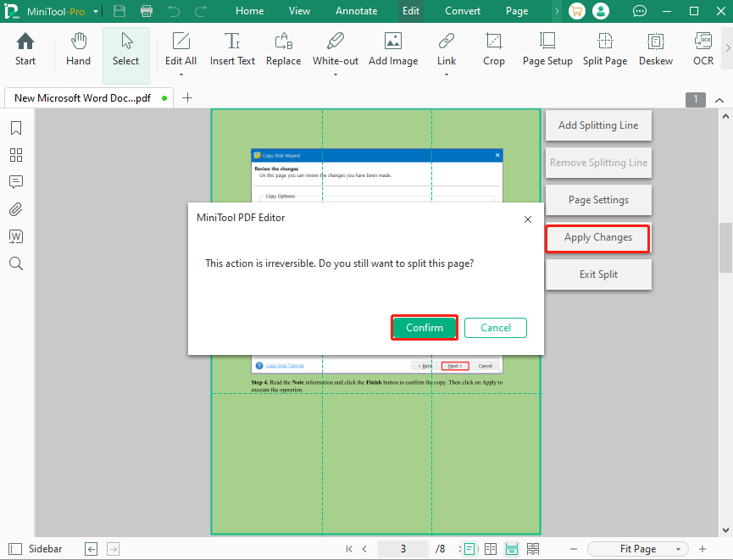The width and height of the screenshot is (733, 560).
Task: Toggle the Sidebar at bottom left
Action: click(36, 549)
